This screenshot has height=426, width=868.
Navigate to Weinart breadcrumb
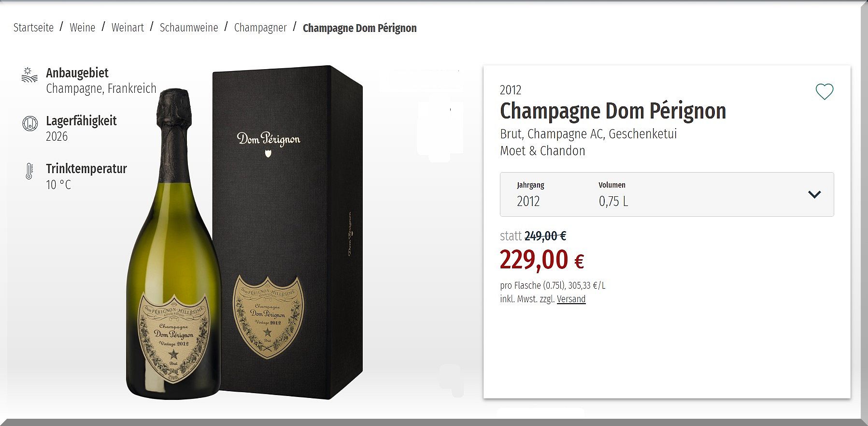(128, 28)
